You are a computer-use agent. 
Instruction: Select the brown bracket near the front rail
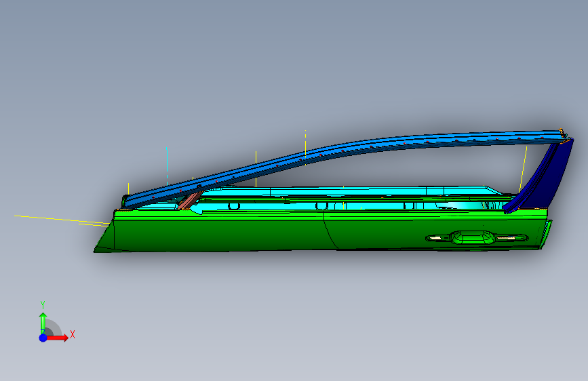189,201
